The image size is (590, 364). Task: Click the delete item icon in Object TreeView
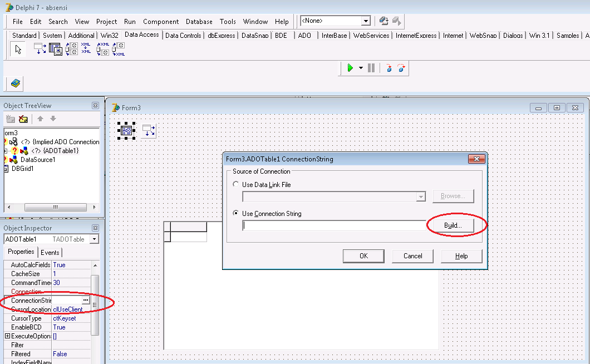(x=23, y=119)
